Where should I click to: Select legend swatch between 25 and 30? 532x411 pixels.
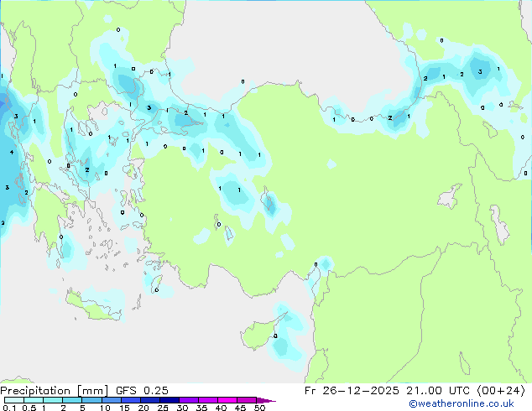point(169,400)
